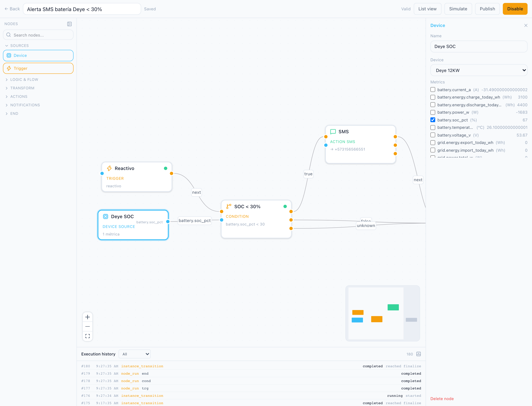Expand the TRANSFORM section
This screenshot has width=532, height=406.
[x=20, y=88]
